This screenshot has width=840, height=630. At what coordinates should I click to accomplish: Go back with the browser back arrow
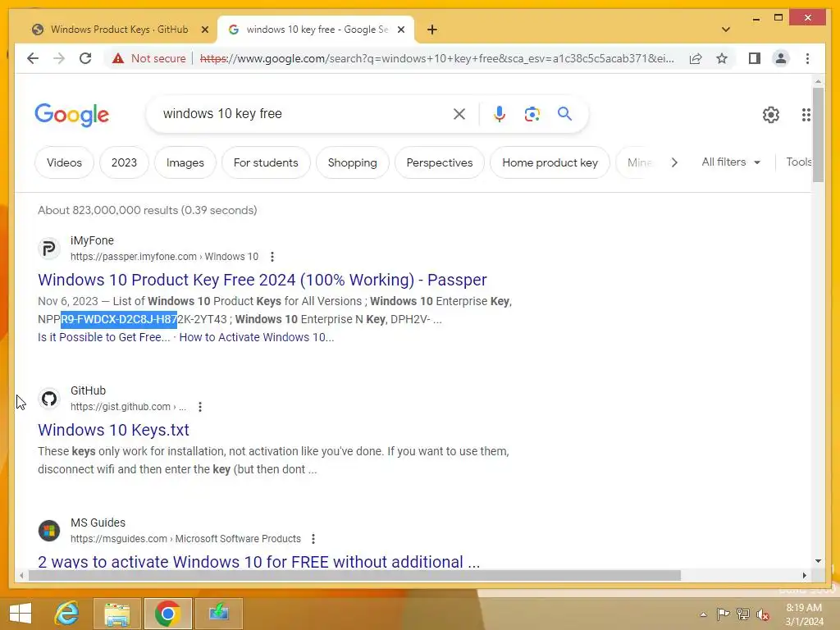[x=33, y=58]
